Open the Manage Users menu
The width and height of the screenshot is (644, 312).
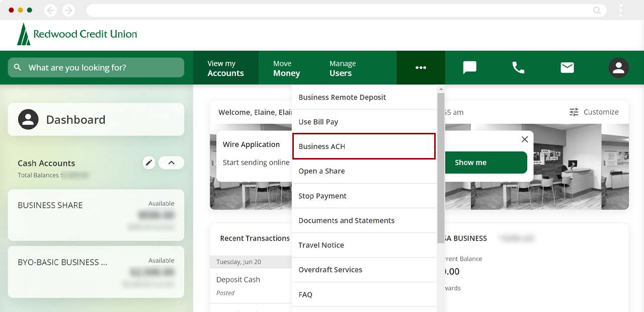pyautogui.click(x=342, y=68)
